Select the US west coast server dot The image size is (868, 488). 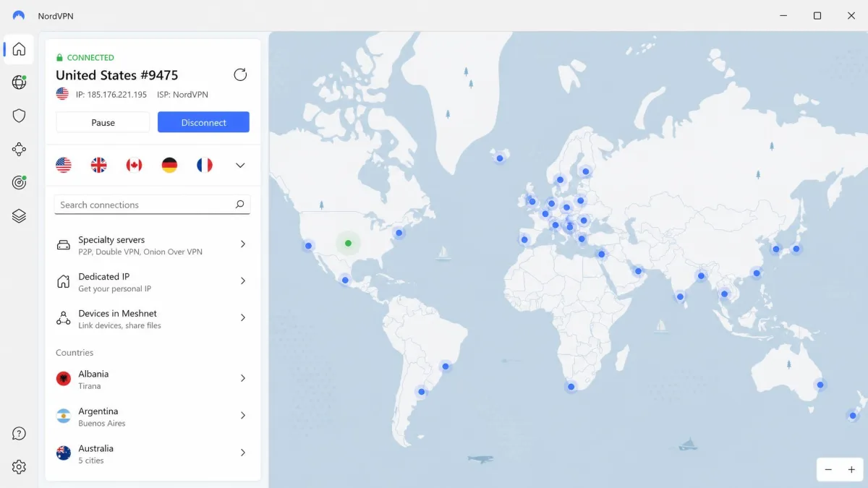point(308,246)
